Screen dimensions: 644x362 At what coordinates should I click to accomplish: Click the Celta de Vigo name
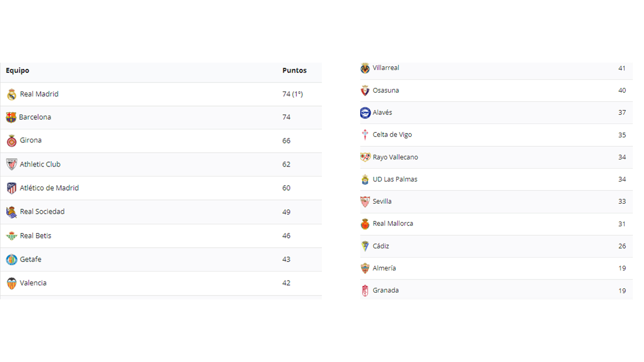[392, 135]
